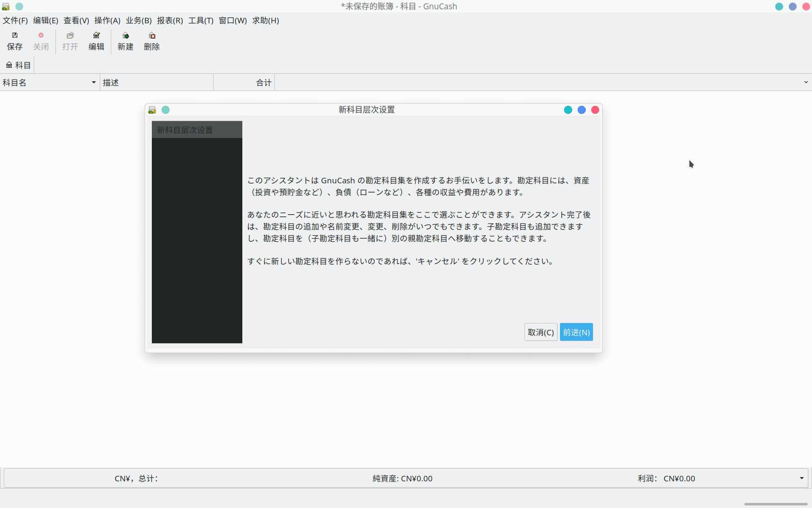Minimize the main GnuCash window

(779, 6)
